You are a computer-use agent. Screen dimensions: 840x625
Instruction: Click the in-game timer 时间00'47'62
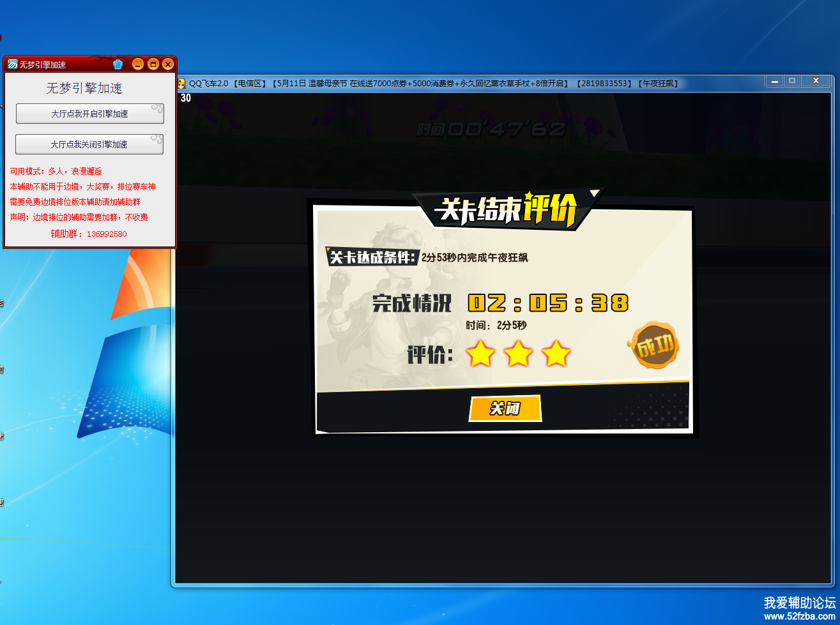pyautogui.click(x=491, y=129)
